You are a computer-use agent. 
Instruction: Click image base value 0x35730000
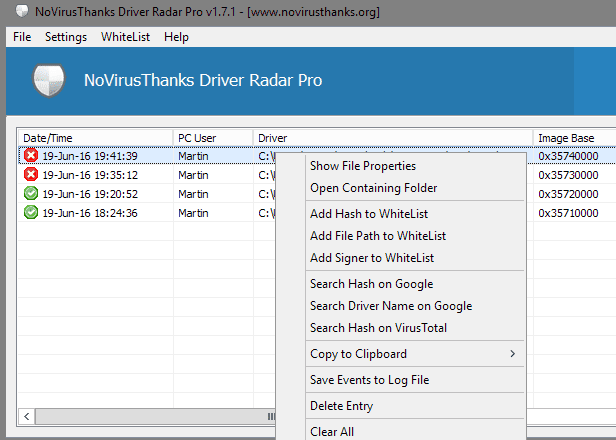pyautogui.click(x=568, y=175)
